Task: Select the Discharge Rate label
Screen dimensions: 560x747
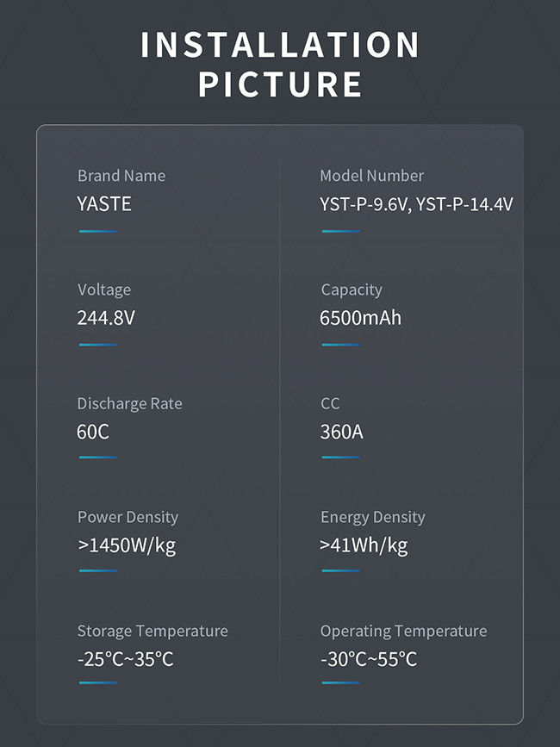Action: (x=129, y=403)
